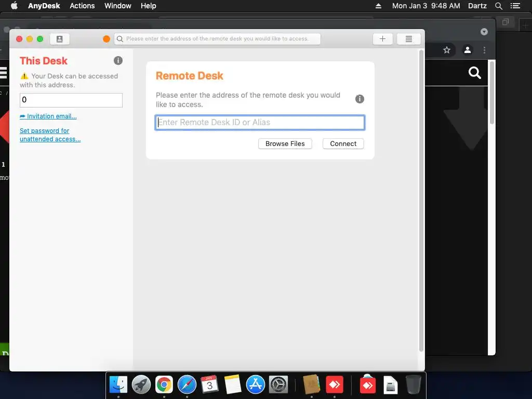532x399 pixels.
Task: Open the Apple menu
Action: (x=14, y=6)
